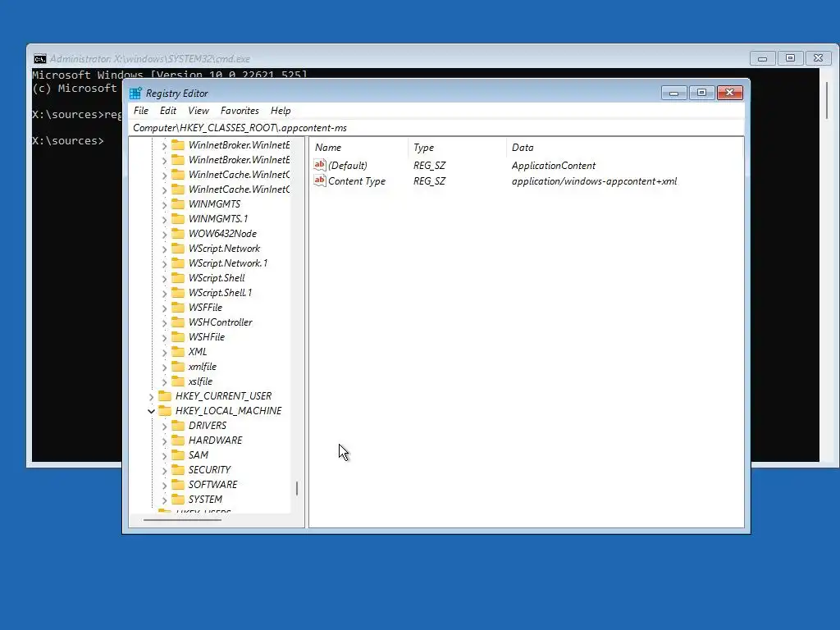Viewport: 840px width, 630px height.
Task: Open the File menu in Registry Editor
Action: [141, 111]
